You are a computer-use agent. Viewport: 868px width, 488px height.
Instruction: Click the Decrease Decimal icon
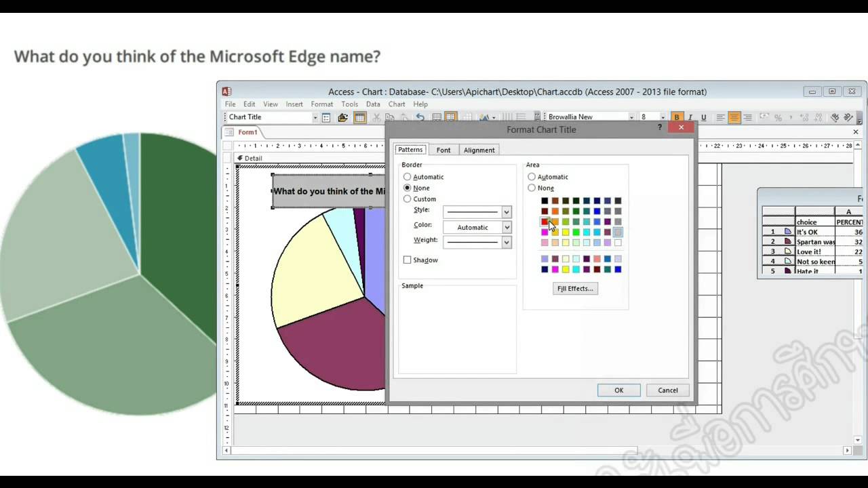[818, 117]
